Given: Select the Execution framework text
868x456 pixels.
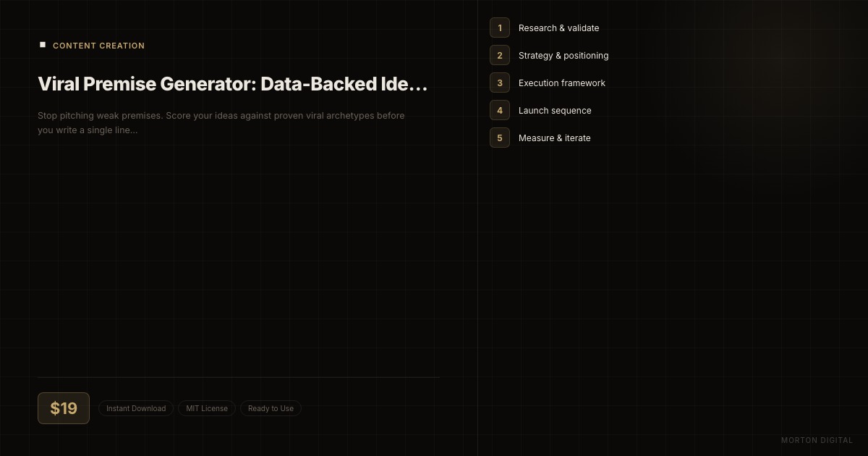Looking at the screenshot, I should pos(562,83).
